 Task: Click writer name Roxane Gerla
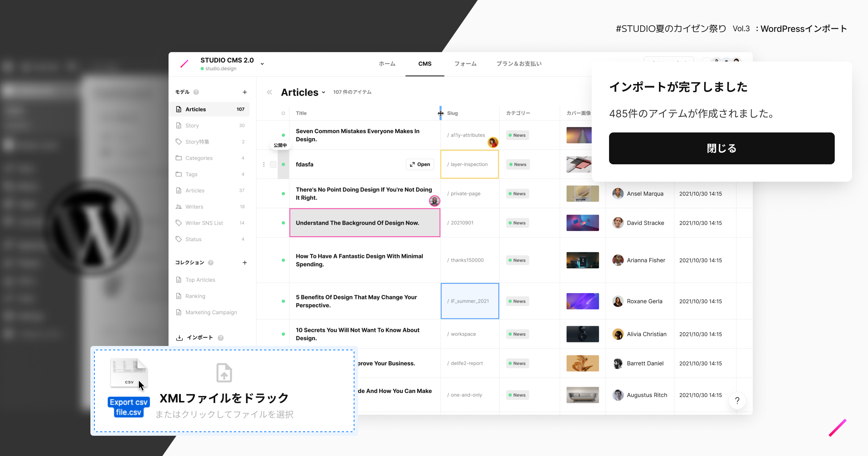644,301
